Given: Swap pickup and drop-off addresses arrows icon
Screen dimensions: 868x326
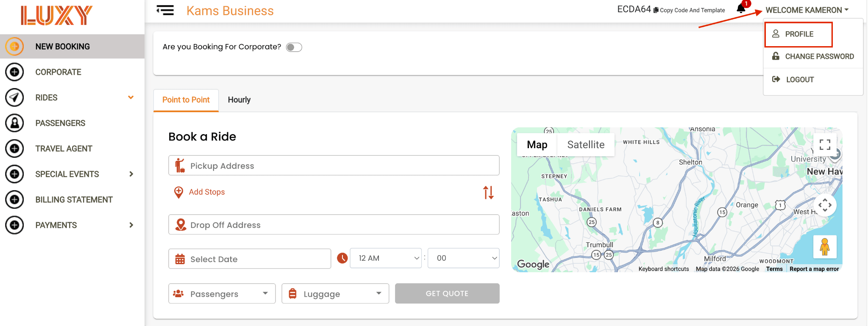Looking at the screenshot, I should coord(488,193).
